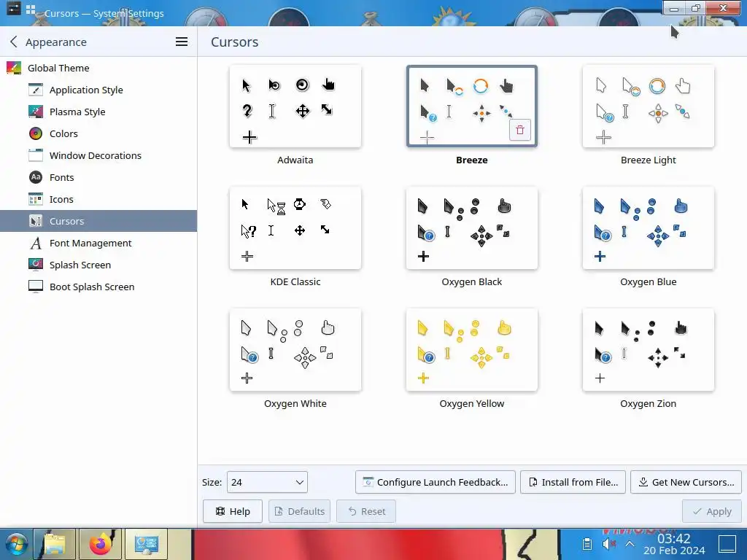Screen dimensions: 747x560
Task: Click Configure Launch Feedback button
Action: pyautogui.click(x=436, y=483)
